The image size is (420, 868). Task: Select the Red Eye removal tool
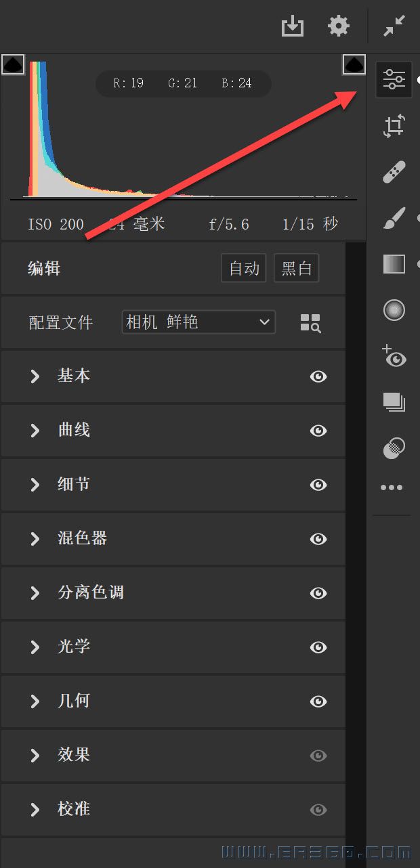394,356
